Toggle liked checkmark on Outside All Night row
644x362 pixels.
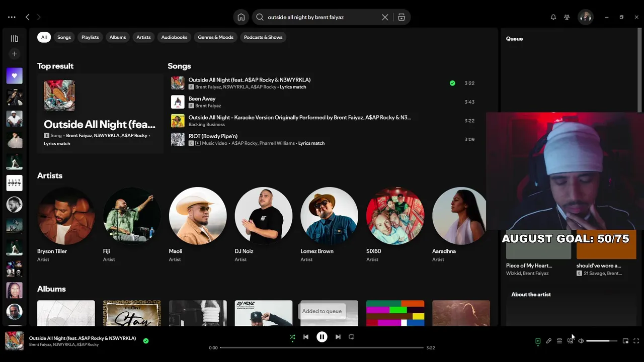pos(452,83)
